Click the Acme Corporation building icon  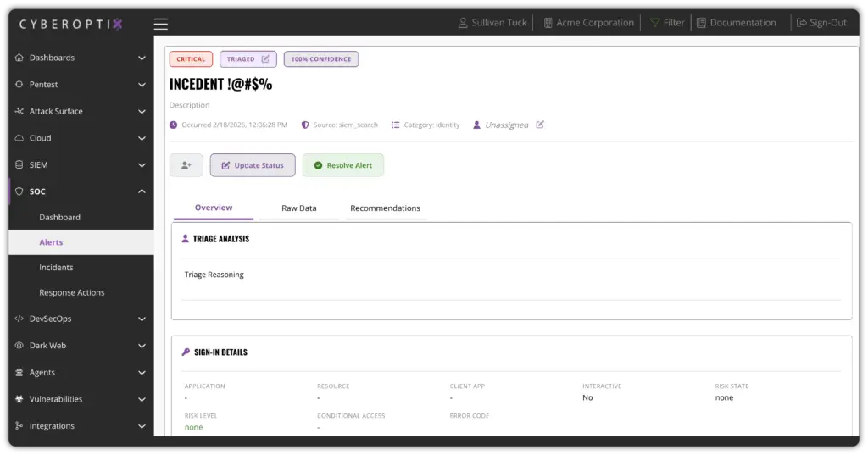tap(548, 23)
